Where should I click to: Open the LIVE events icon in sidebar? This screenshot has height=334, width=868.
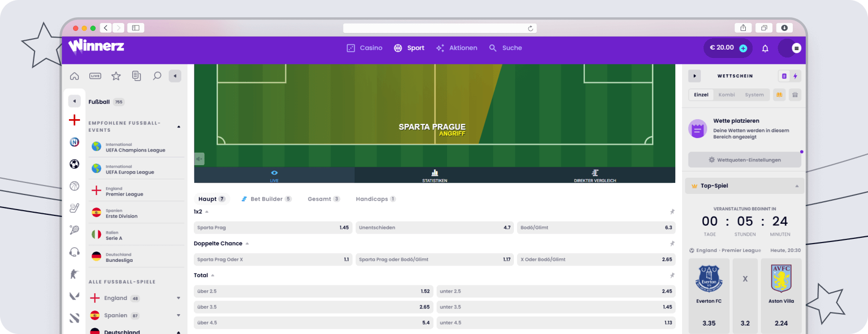pyautogui.click(x=95, y=76)
